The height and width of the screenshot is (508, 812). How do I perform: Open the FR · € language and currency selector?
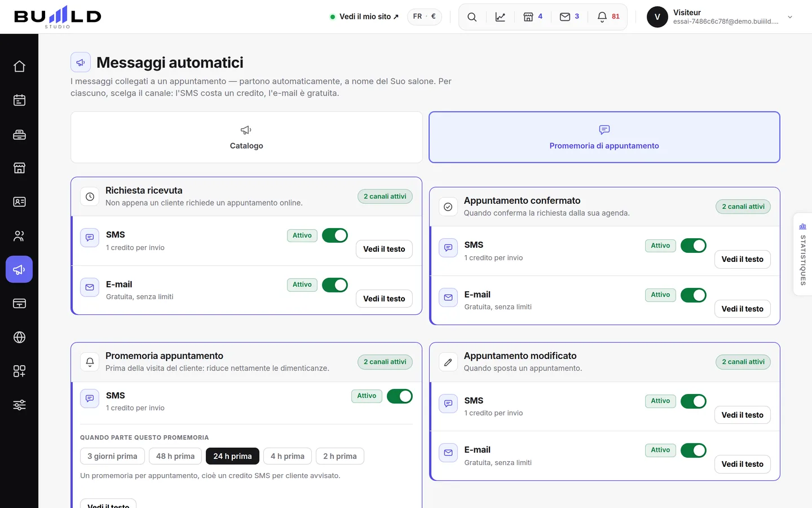point(425,16)
